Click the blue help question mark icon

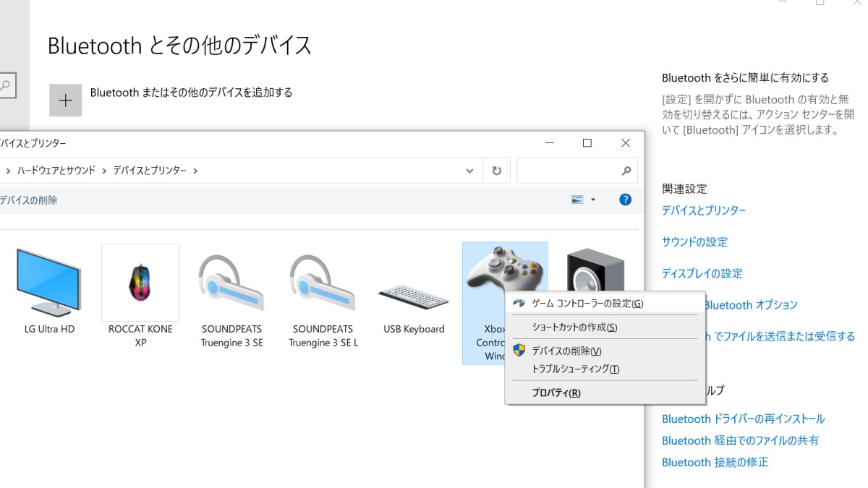point(626,200)
